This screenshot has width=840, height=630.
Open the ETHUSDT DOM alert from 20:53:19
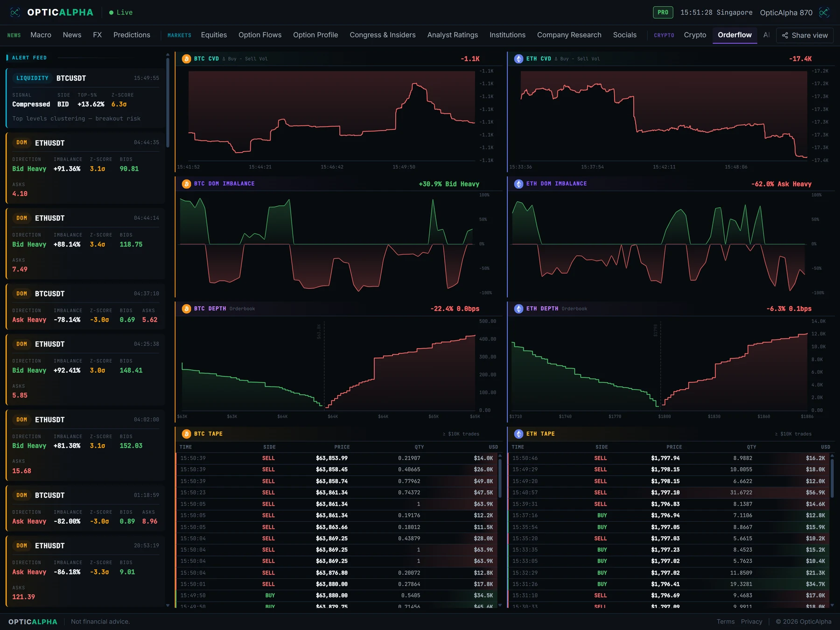point(85,571)
